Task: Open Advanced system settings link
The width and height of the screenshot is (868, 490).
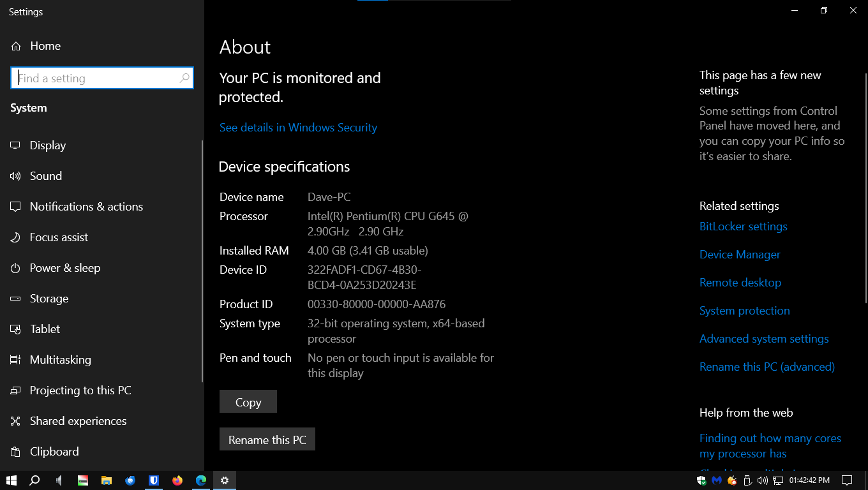Action: 764,339
